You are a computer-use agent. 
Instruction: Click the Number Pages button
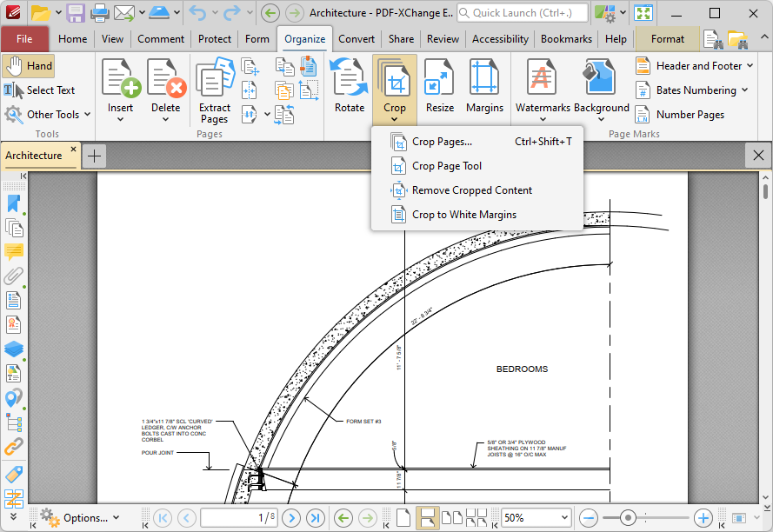[x=680, y=115]
